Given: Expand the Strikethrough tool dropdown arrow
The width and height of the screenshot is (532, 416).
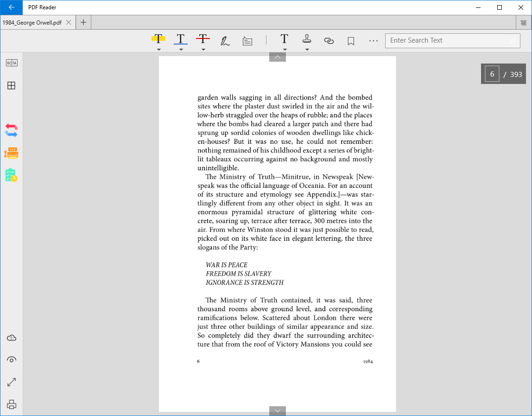Looking at the screenshot, I should click(x=203, y=50).
